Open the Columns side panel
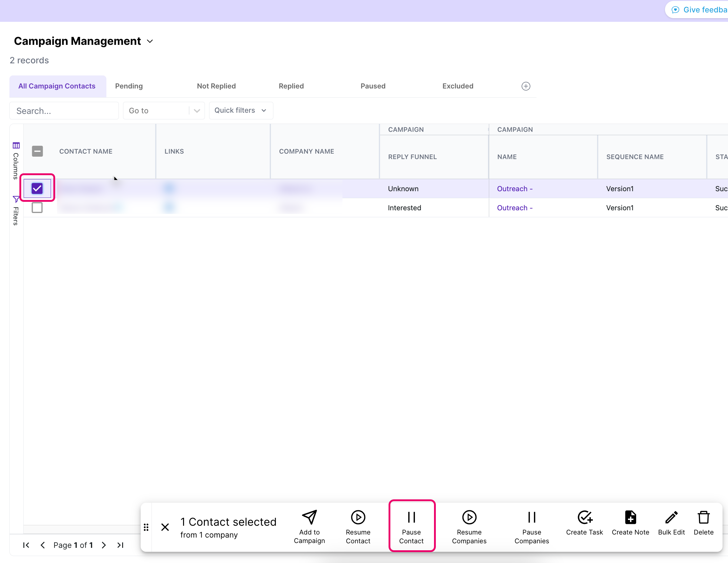The width and height of the screenshot is (728, 563). click(16, 161)
